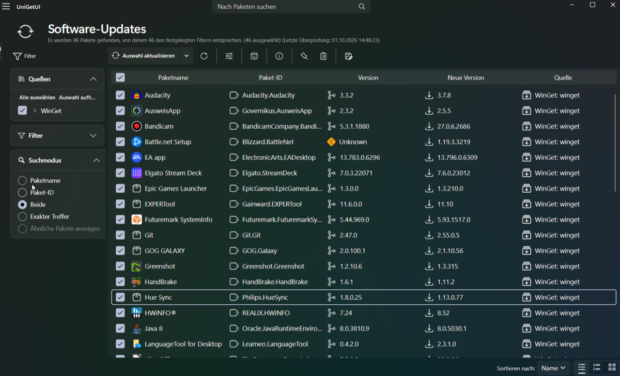
Task: Click the Auswahl aktualisieren button
Action: (144, 56)
